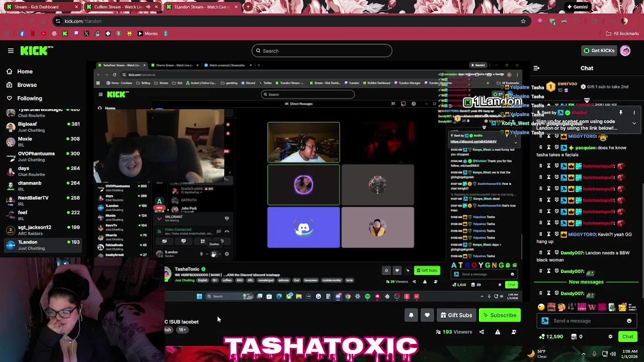
Task: Click the New messages divider in chat
Action: (586, 282)
